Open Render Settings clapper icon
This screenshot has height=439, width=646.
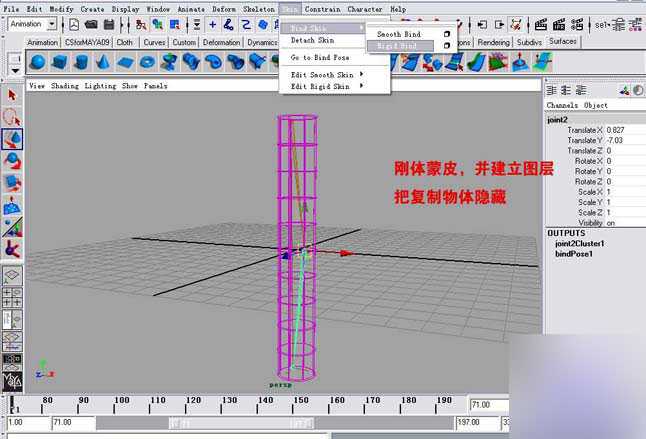(x=577, y=25)
